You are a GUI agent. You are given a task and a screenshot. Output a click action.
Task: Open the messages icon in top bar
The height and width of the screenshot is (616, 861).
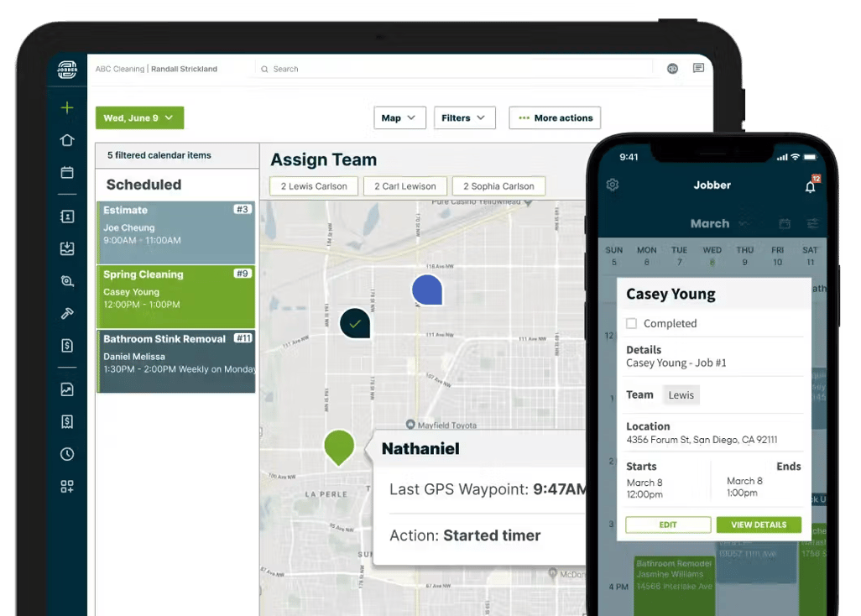point(698,68)
